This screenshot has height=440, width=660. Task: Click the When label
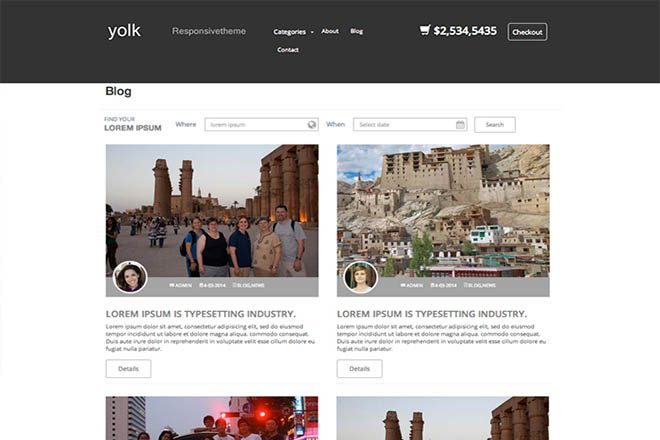335,124
